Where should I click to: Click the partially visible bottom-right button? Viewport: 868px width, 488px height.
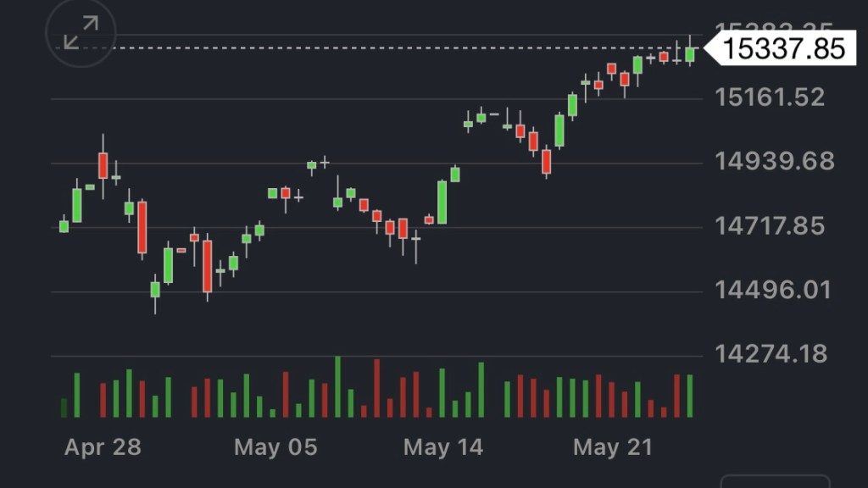point(775,481)
